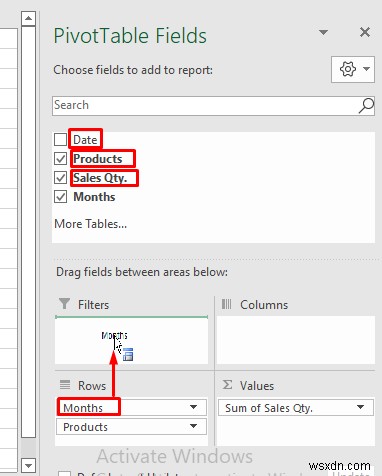The width and height of the screenshot is (382, 476).
Task: Select the Products field in Rows
Action: [131, 427]
